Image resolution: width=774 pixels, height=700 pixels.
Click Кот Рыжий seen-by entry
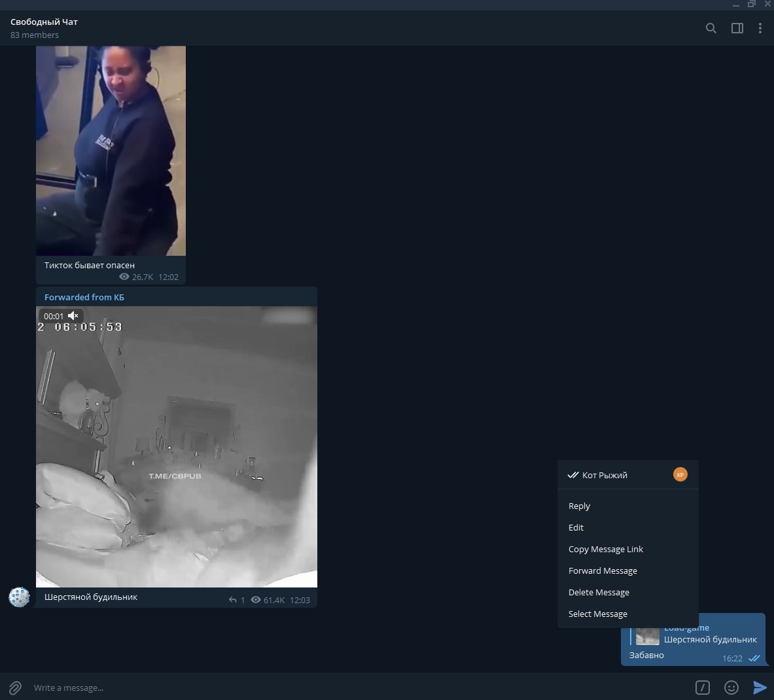click(628, 475)
